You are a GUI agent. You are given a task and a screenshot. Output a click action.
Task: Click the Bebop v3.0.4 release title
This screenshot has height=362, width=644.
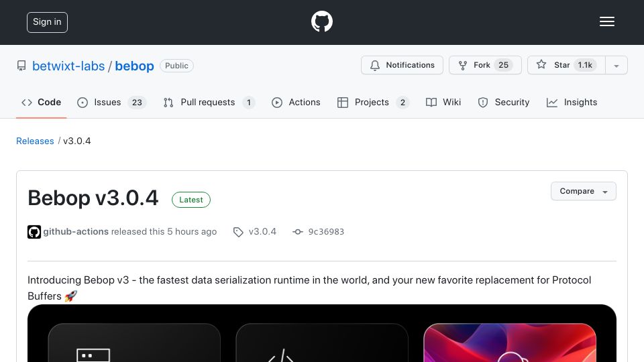[93, 198]
